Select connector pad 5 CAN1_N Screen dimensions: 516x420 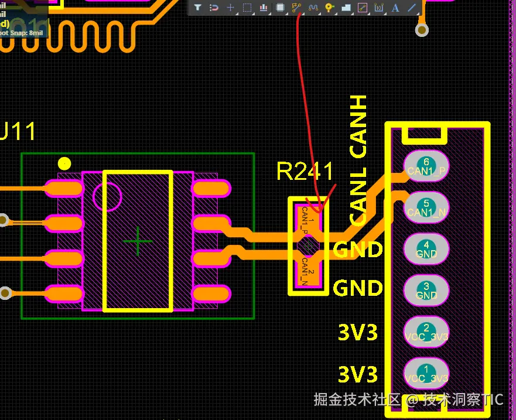(x=426, y=208)
